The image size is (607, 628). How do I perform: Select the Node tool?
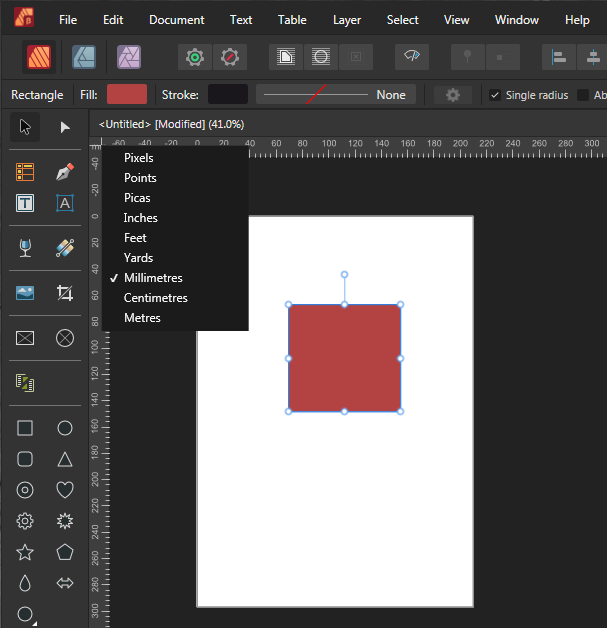64,127
